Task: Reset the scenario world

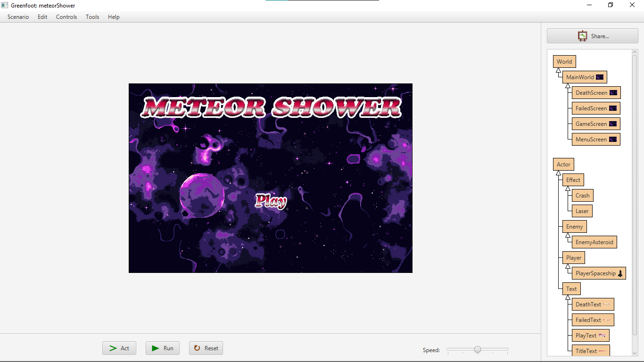Action: (x=206, y=348)
